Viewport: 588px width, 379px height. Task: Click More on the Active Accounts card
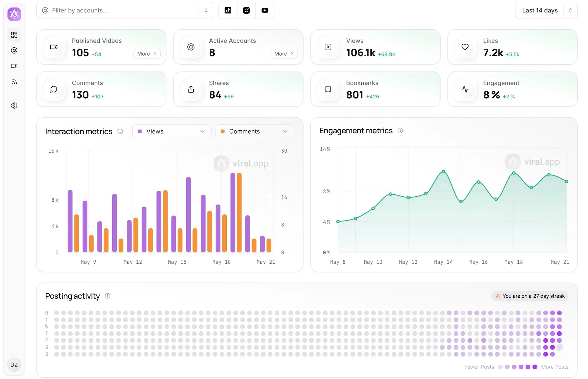tap(284, 54)
